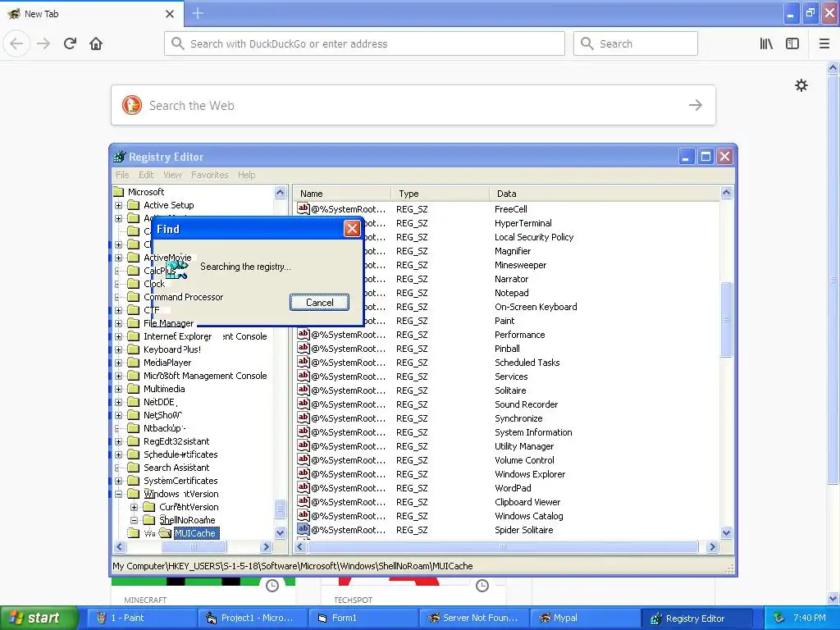The height and width of the screenshot is (630, 840).
Task: Click the string value icon for Solitaire
Action: tap(304, 390)
